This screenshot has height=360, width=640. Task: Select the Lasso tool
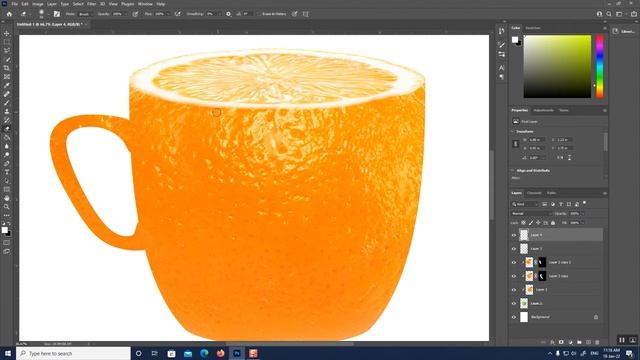7,50
